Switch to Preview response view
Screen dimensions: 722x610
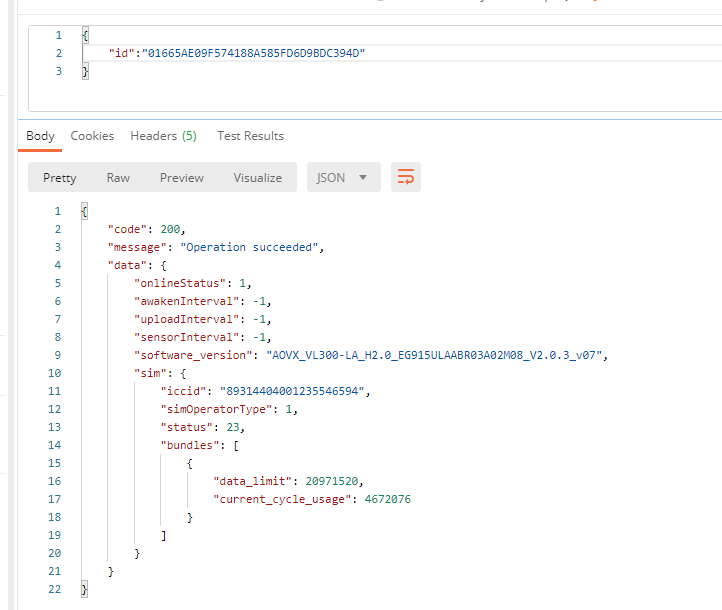(182, 177)
